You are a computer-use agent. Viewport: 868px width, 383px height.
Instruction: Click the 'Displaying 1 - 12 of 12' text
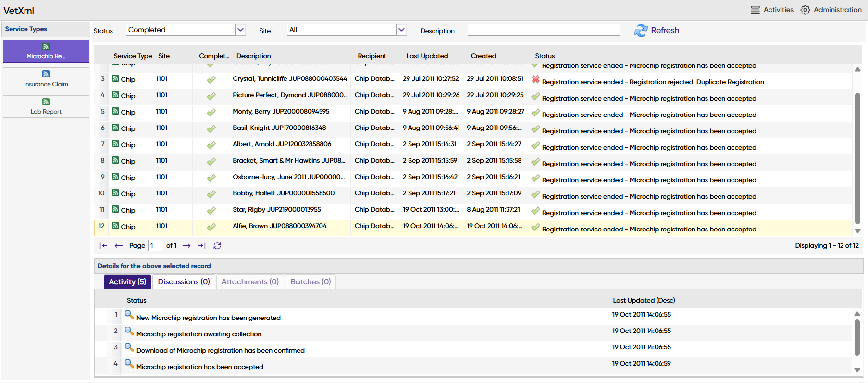(x=827, y=246)
